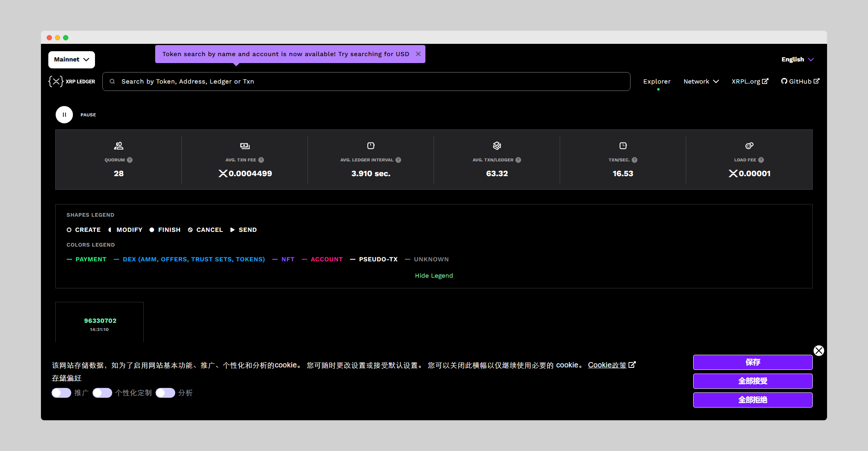
Task: Pause the live ledger stream
Action: pos(64,115)
